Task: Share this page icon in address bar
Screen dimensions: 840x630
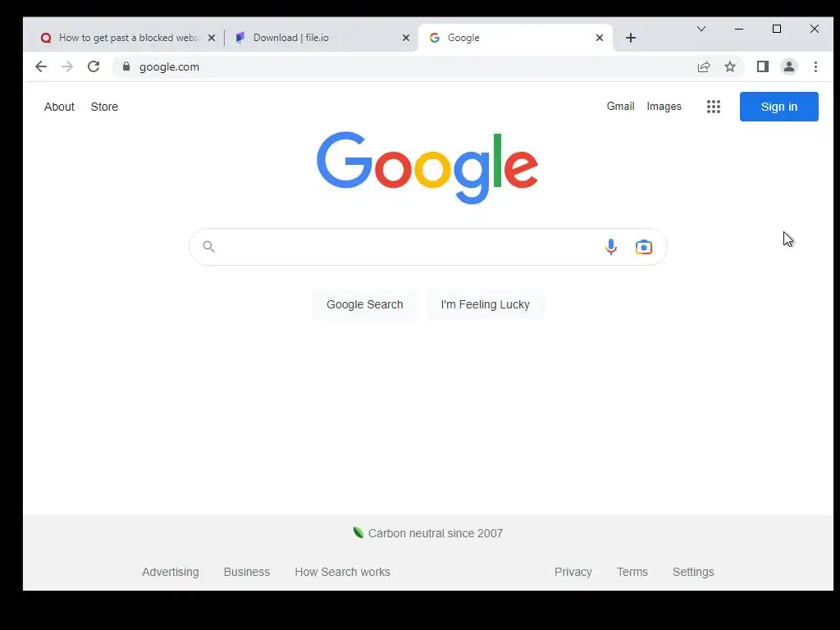Action: [703, 67]
